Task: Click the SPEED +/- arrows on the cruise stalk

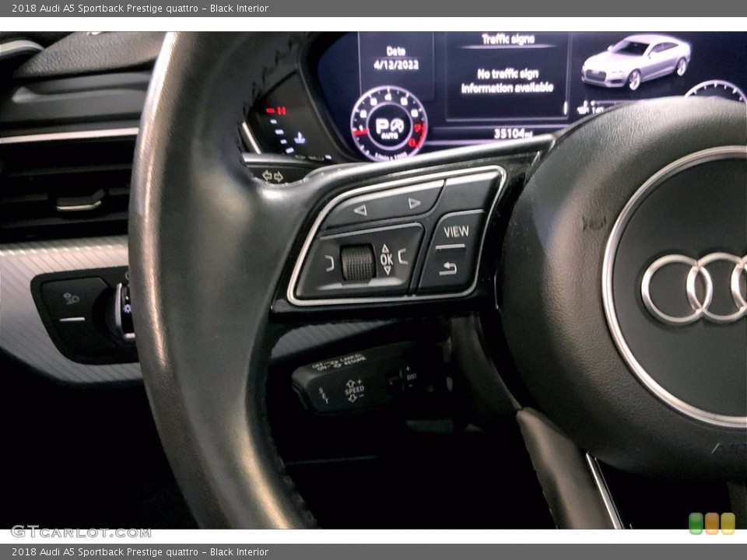Action: [354, 390]
